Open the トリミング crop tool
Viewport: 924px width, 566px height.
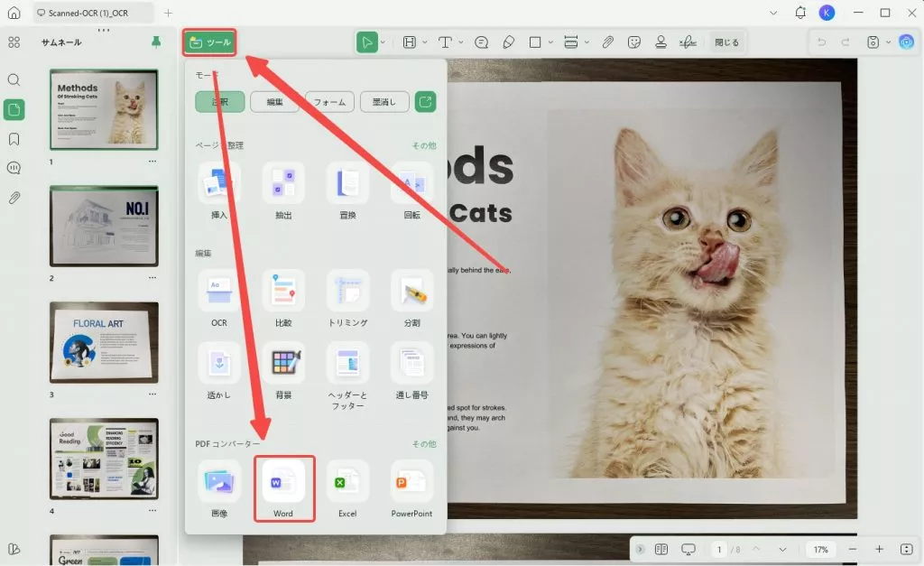coord(347,298)
